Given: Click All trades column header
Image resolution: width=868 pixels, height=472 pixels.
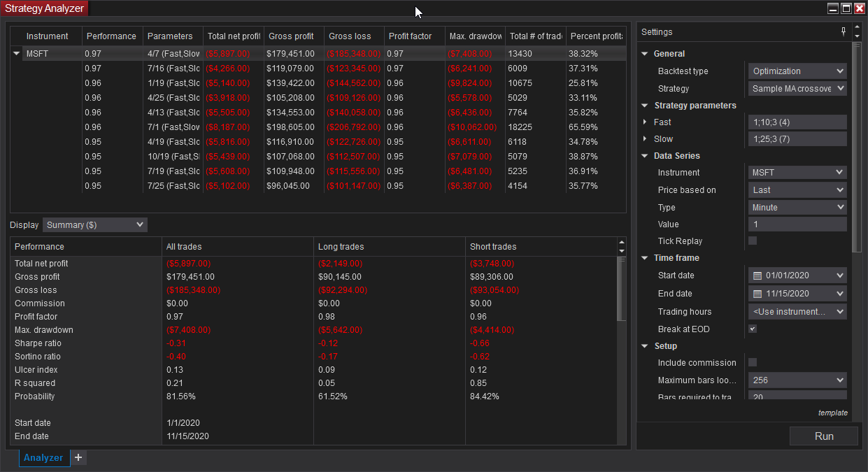Looking at the screenshot, I should pos(238,247).
